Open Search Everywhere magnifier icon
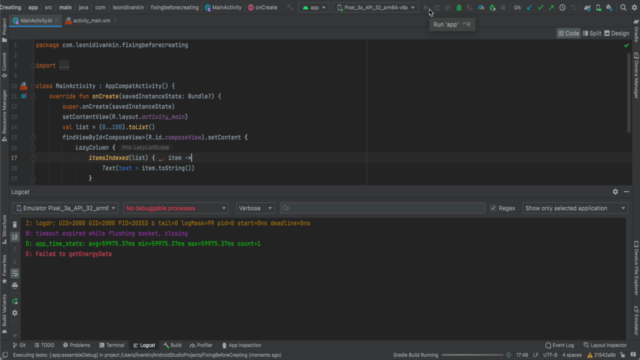Image resolution: width=640 pixels, height=360 pixels. (623, 8)
